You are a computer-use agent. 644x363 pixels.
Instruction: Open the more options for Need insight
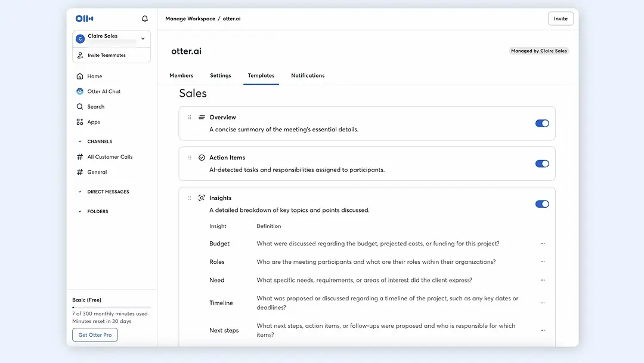543,280
